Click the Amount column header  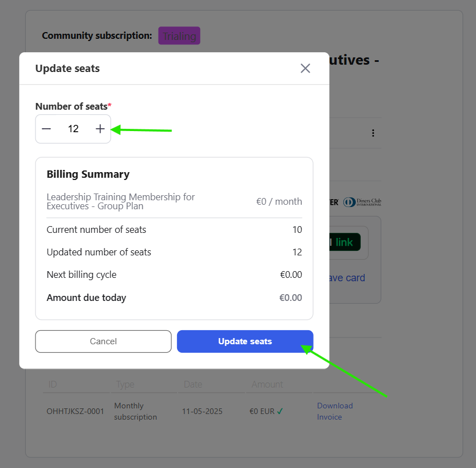tap(268, 385)
